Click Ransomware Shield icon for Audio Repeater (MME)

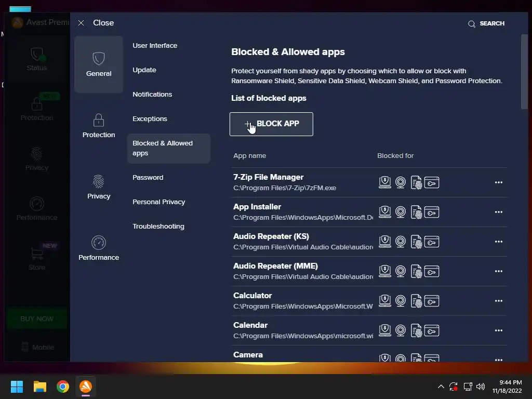pos(385,271)
